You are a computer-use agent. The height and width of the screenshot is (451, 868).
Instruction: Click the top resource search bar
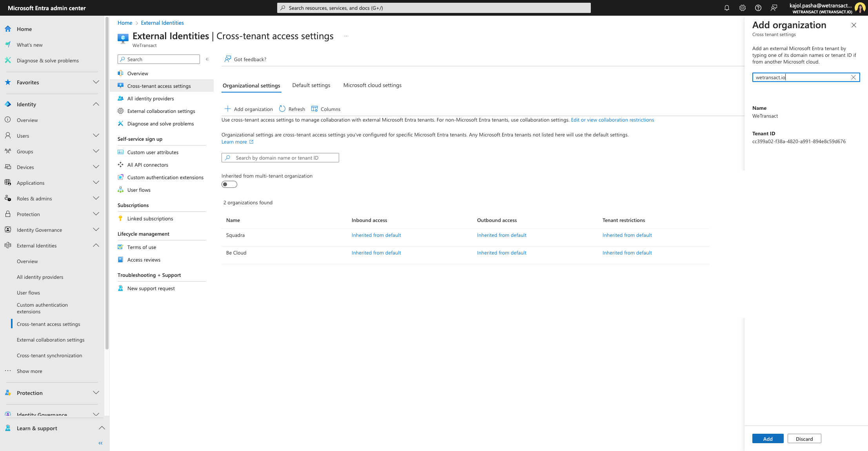coord(434,8)
